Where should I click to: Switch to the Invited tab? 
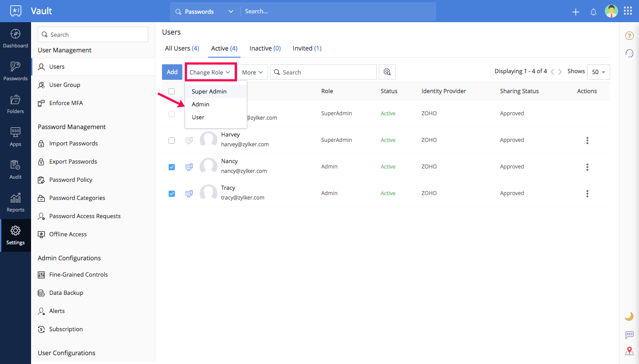pyautogui.click(x=307, y=48)
